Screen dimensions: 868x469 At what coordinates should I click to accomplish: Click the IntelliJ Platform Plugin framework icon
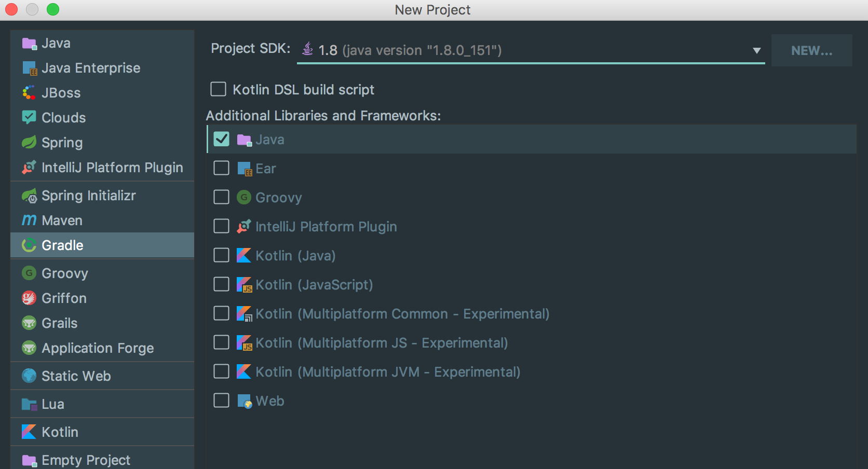coord(244,226)
